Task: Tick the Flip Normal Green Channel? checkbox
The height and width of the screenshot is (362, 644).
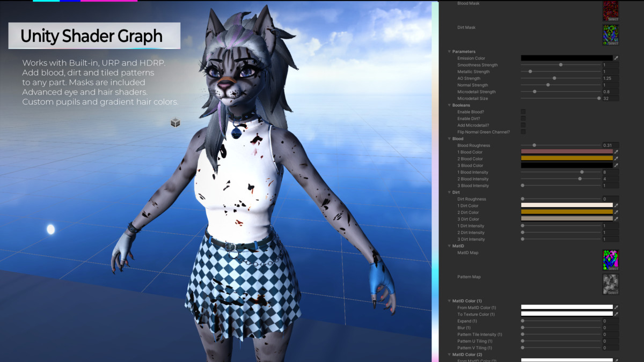Action: point(523,132)
